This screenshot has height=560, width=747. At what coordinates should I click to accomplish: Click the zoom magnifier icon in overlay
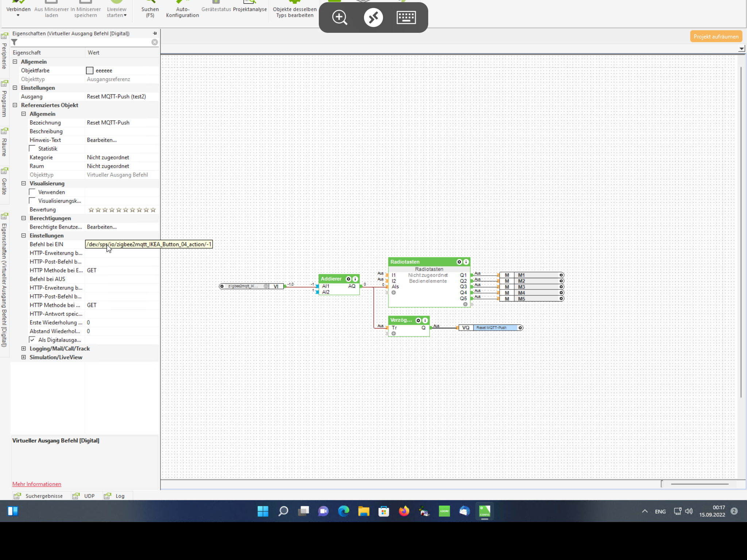[x=340, y=17]
